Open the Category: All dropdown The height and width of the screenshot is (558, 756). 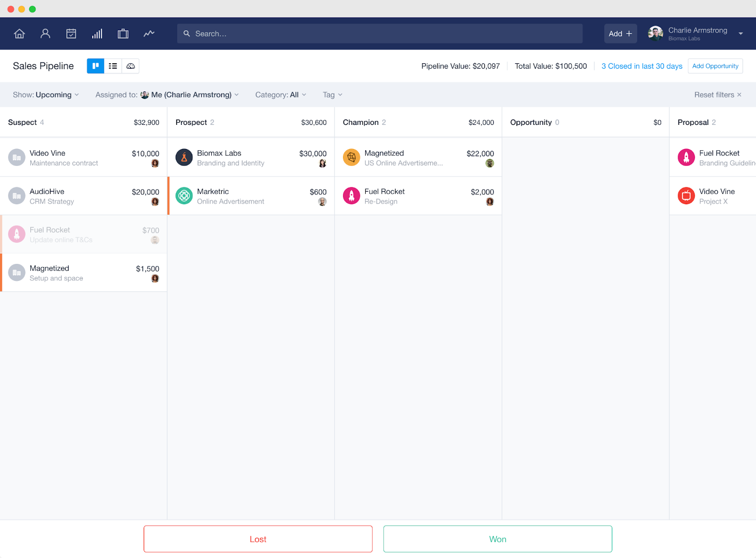281,95
